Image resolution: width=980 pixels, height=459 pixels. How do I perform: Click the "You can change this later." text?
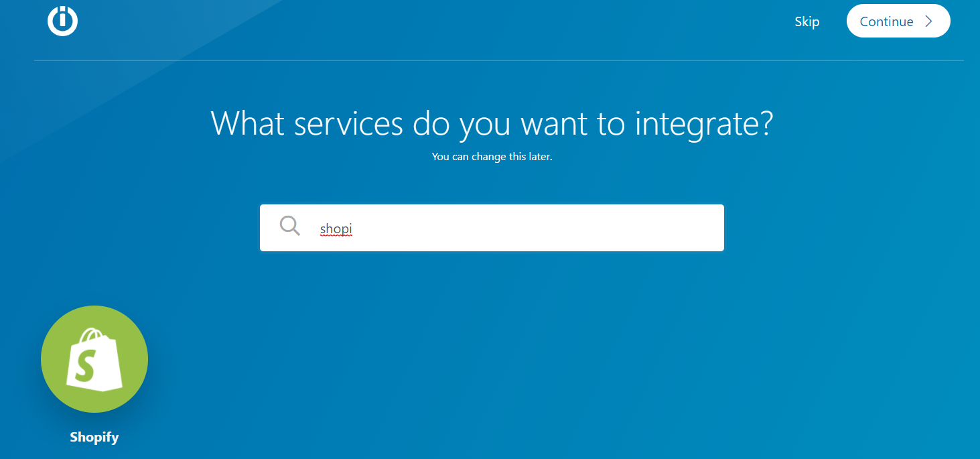(492, 157)
